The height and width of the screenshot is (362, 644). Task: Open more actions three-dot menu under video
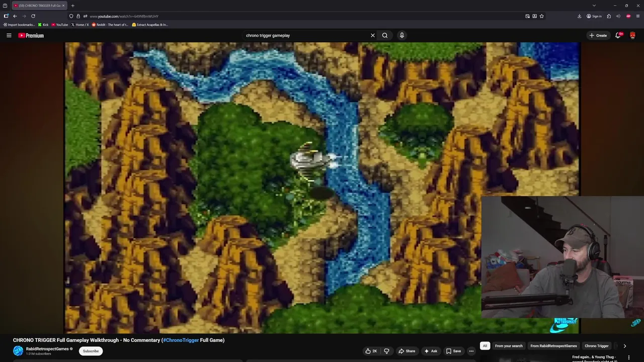471,351
